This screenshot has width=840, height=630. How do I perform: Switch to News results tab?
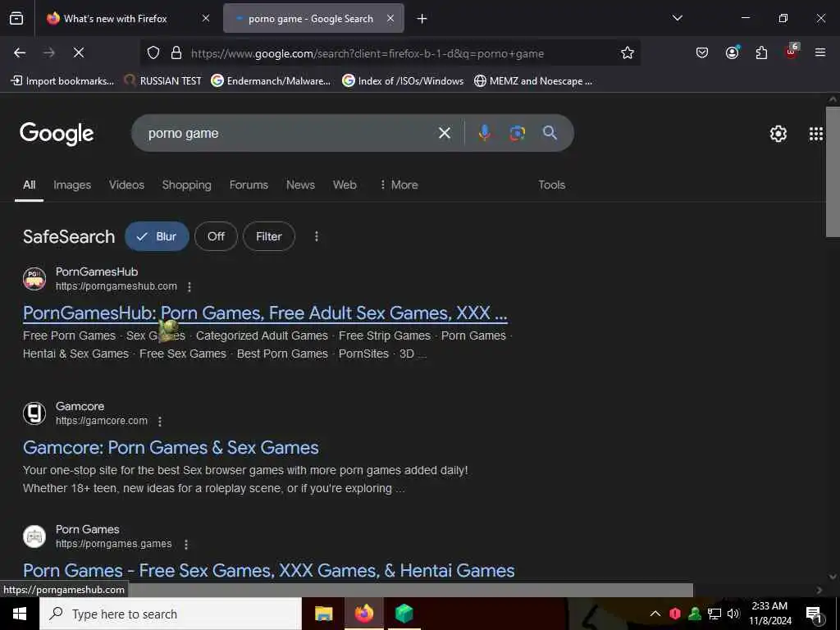click(300, 185)
